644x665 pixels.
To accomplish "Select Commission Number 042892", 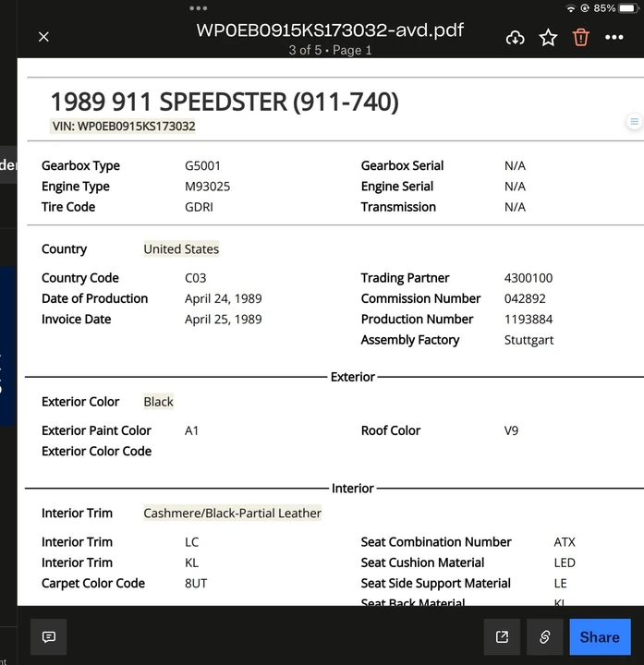I will [525, 298].
